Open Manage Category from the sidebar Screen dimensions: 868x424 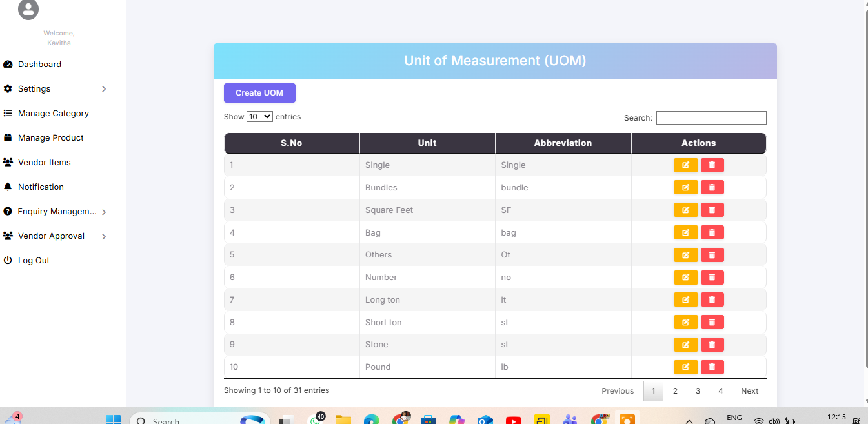pos(53,114)
